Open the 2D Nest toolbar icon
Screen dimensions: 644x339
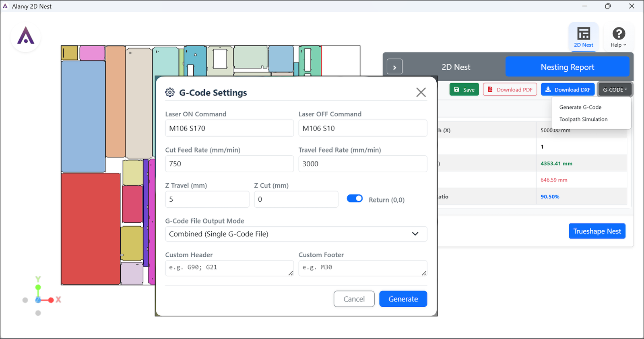[x=583, y=37]
